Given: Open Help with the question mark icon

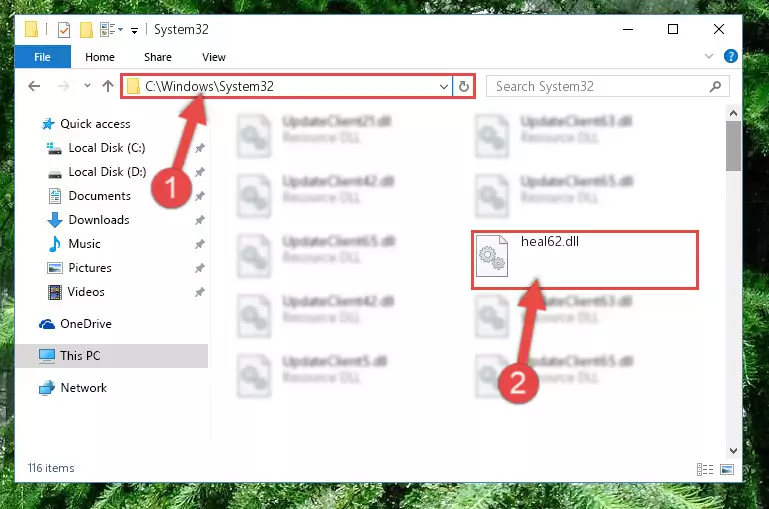Looking at the screenshot, I should click(x=730, y=56).
